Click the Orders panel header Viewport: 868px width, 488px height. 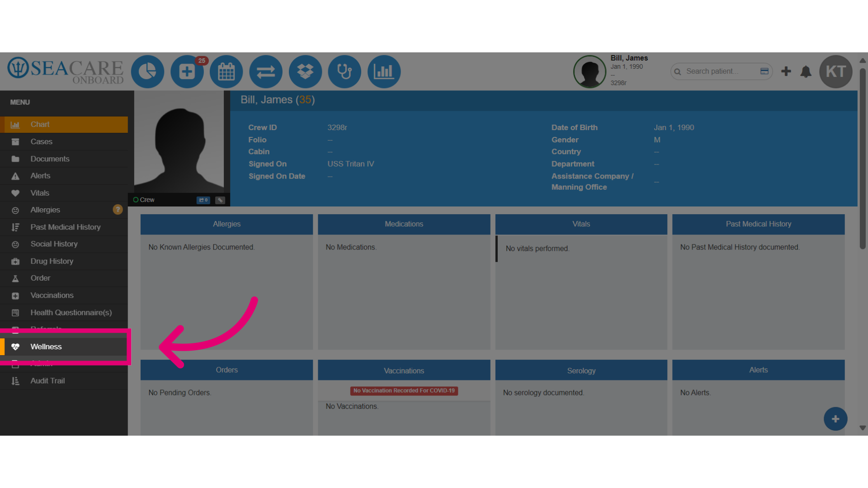(226, 370)
